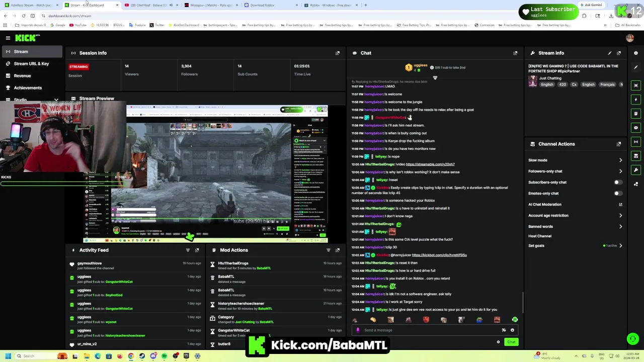Toggle broadcast signal widget in right rail

[636, 142]
